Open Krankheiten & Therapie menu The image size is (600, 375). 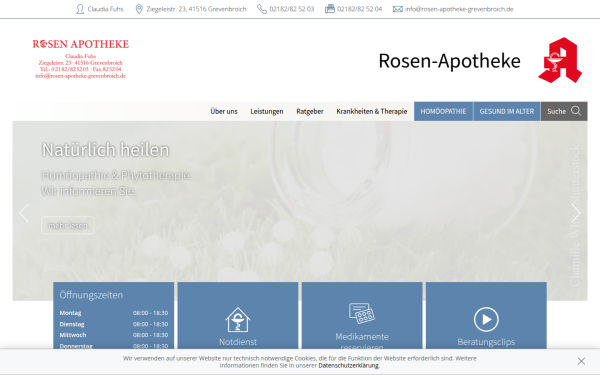372,111
